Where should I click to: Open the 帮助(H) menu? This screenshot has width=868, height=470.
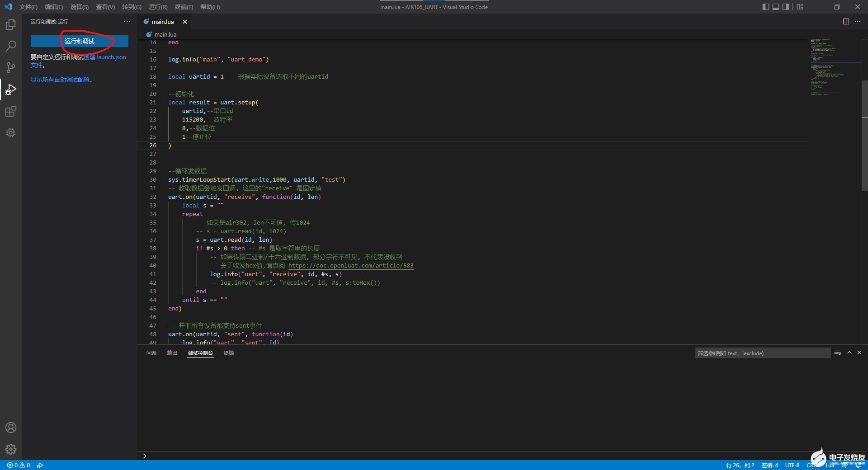pyautogui.click(x=210, y=7)
